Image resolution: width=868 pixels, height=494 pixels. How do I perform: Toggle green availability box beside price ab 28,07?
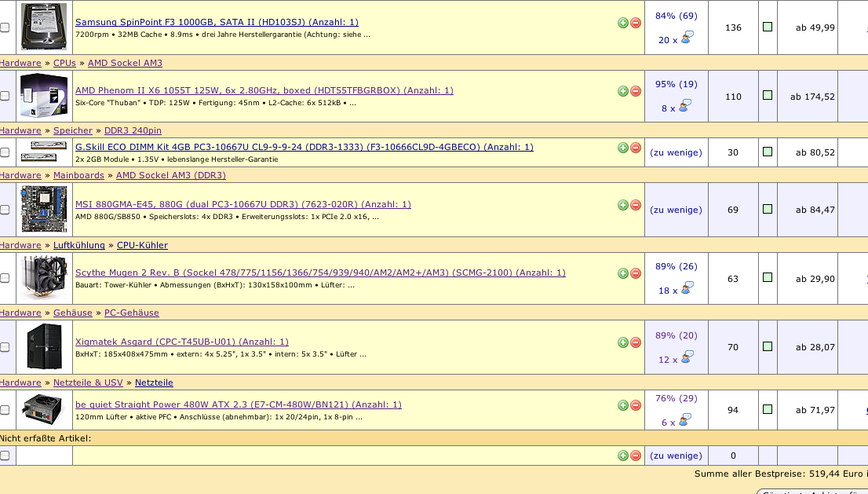pos(768,346)
